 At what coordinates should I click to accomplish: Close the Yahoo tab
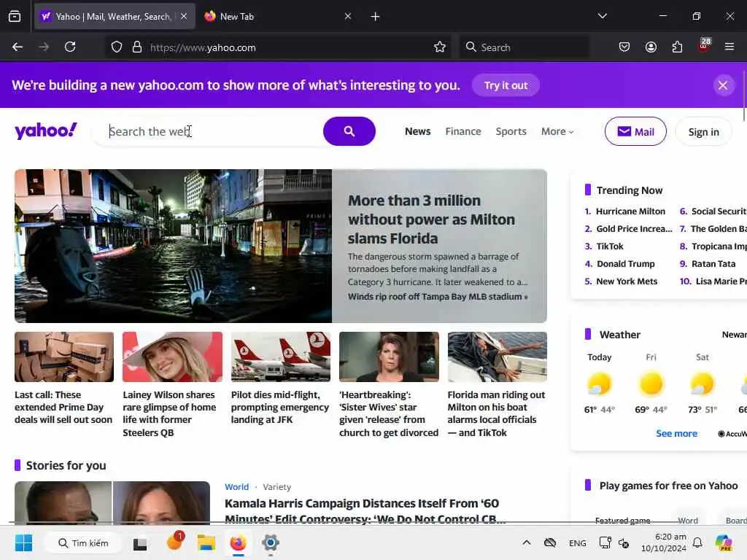184,17
